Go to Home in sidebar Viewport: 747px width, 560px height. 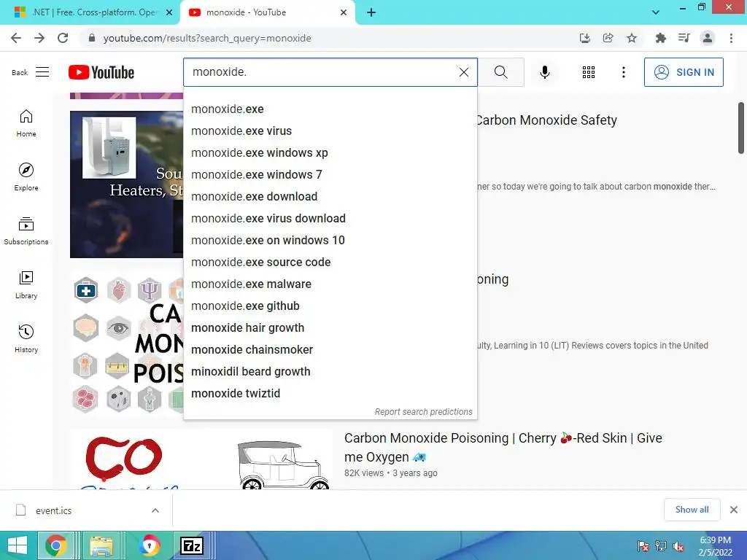coord(26,123)
